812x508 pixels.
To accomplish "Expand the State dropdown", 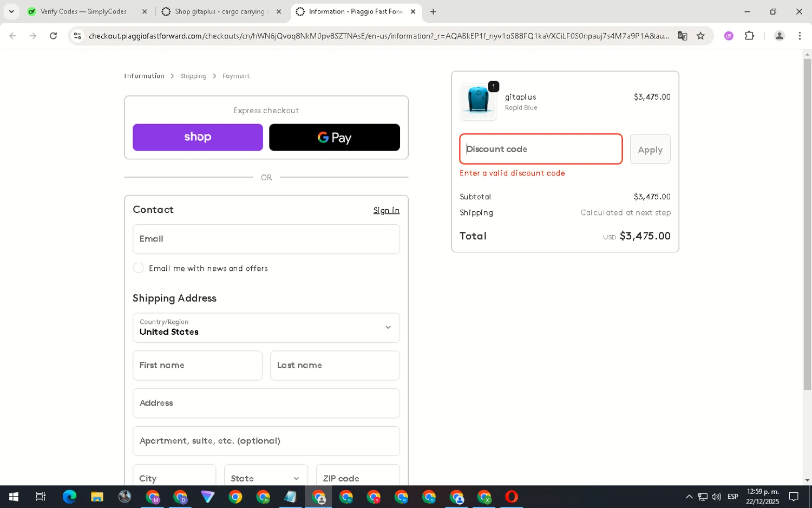I will (266, 475).
